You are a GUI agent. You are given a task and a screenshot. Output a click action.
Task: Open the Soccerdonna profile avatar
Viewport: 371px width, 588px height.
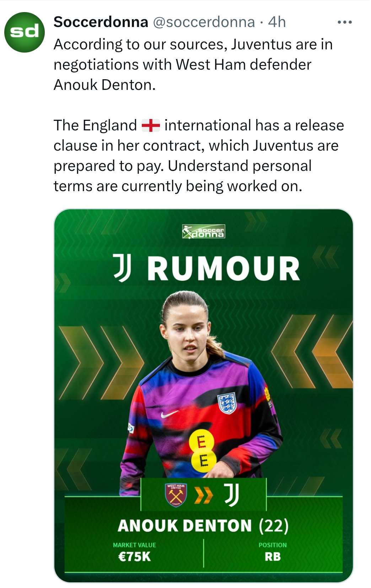[x=24, y=32]
